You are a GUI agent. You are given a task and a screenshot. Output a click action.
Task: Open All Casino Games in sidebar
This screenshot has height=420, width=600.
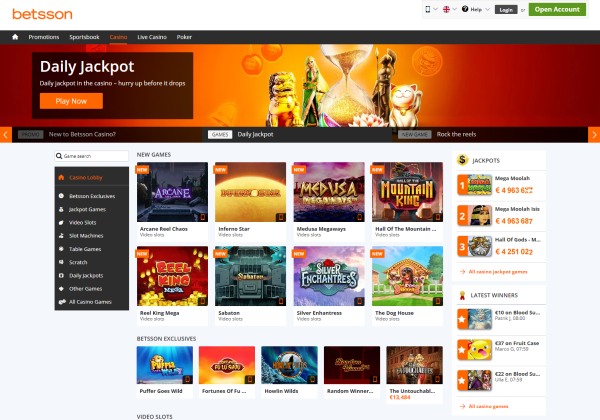92,302
